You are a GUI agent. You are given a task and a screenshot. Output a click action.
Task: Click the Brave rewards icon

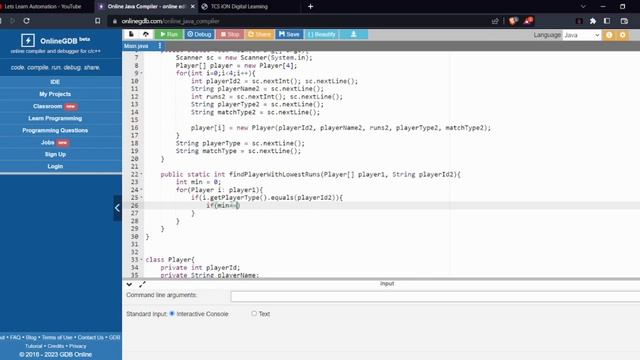[528, 21]
